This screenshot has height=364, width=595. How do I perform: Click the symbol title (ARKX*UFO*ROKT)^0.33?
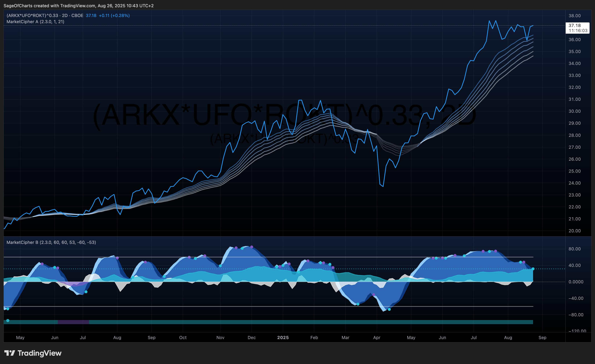coord(32,15)
